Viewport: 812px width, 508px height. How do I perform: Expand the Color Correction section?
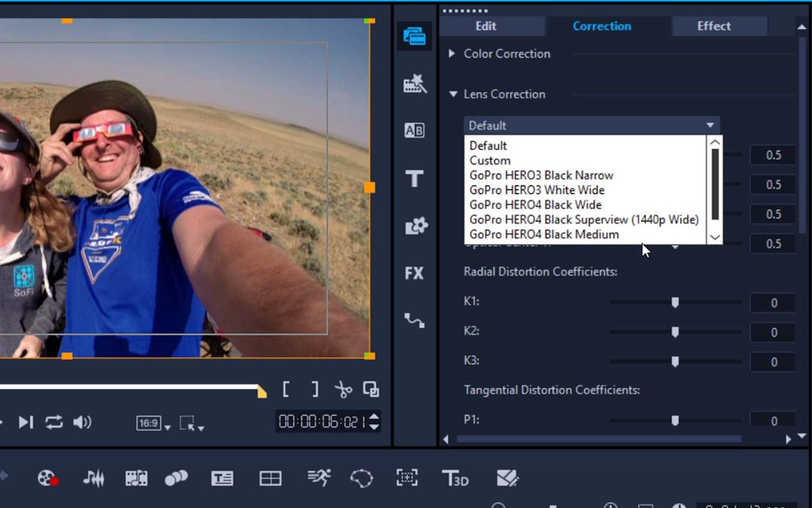coord(453,54)
